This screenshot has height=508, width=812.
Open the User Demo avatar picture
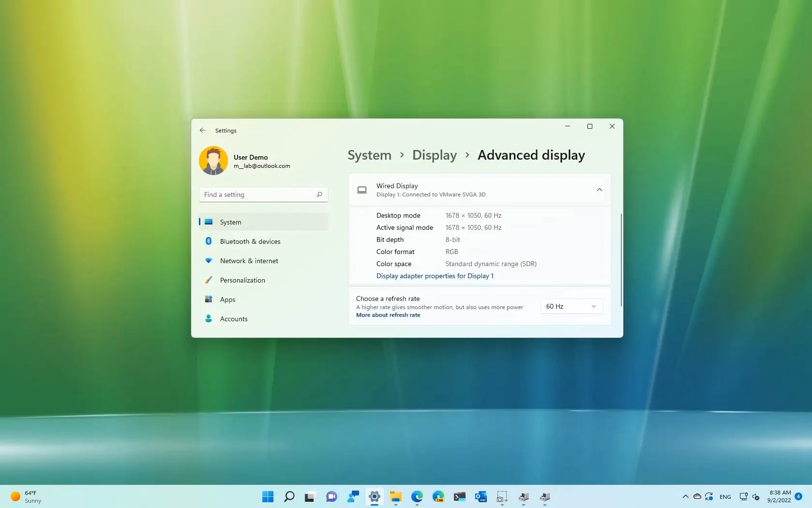click(x=213, y=160)
